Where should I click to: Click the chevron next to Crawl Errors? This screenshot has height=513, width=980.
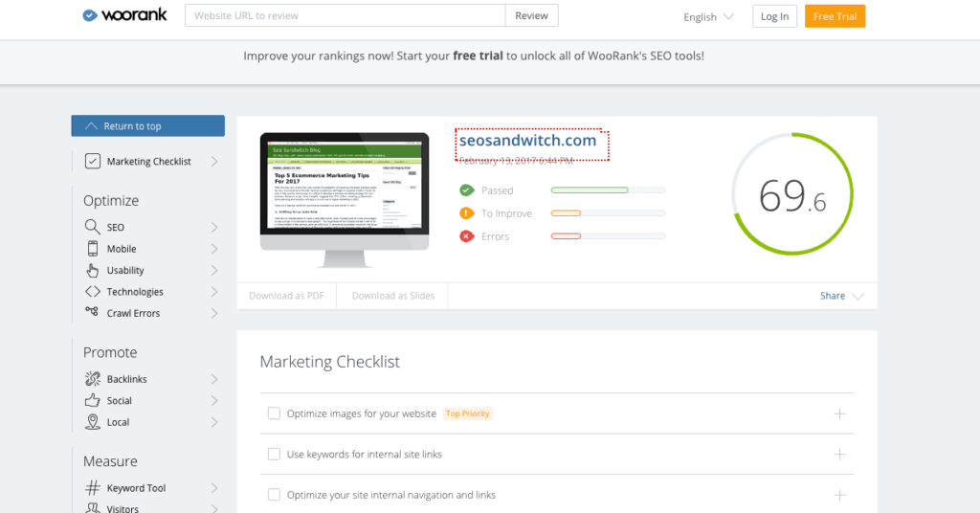[x=214, y=313]
